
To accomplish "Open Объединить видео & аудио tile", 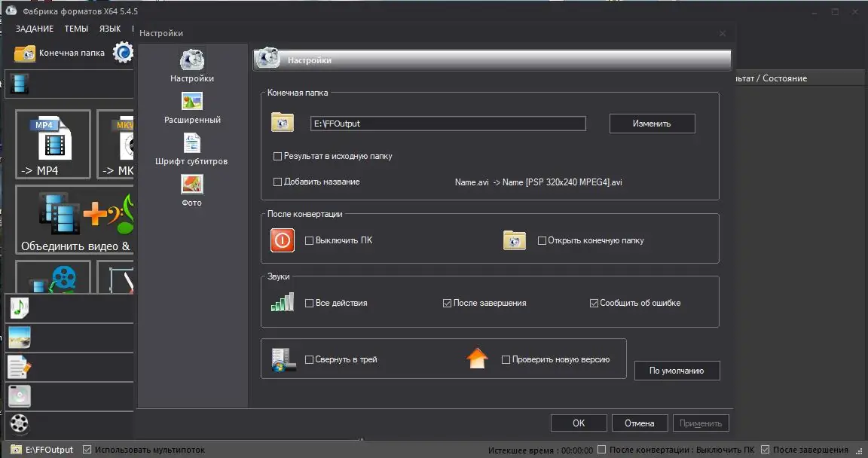I will click(75, 220).
